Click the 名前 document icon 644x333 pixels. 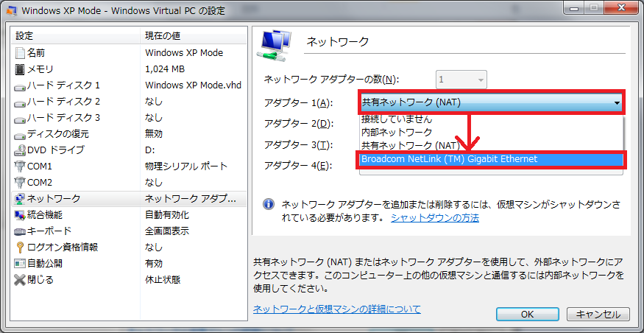tap(20, 52)
